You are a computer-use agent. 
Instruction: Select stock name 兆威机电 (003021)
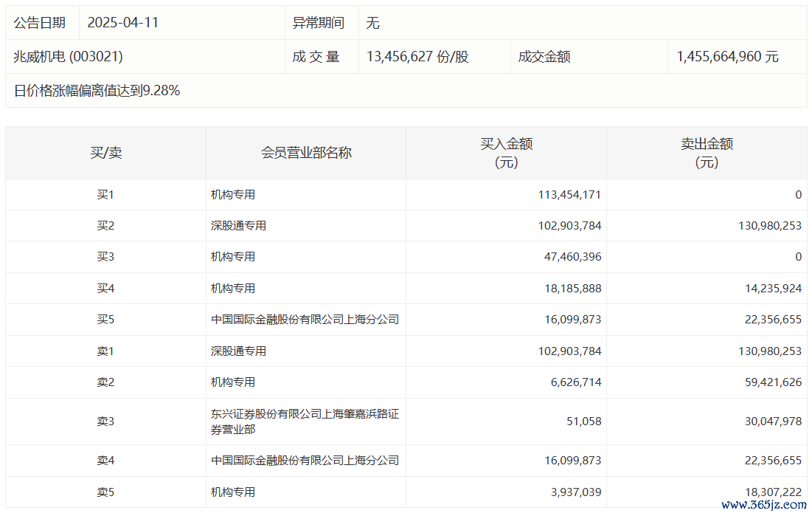[69, 57]
